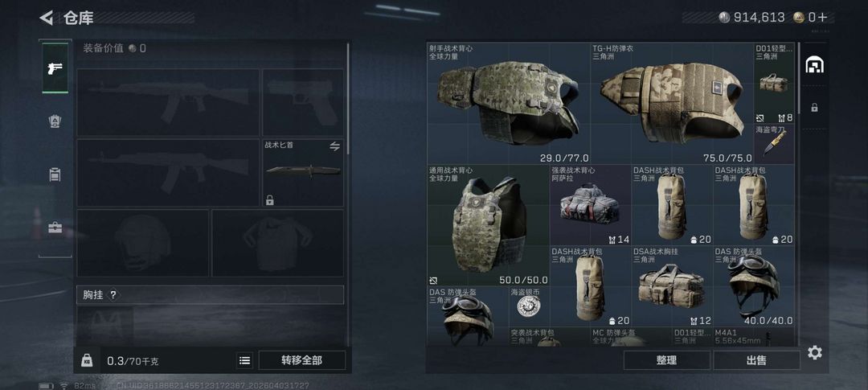Click the list view icon beside 转移全部

[x=244, y=360]
